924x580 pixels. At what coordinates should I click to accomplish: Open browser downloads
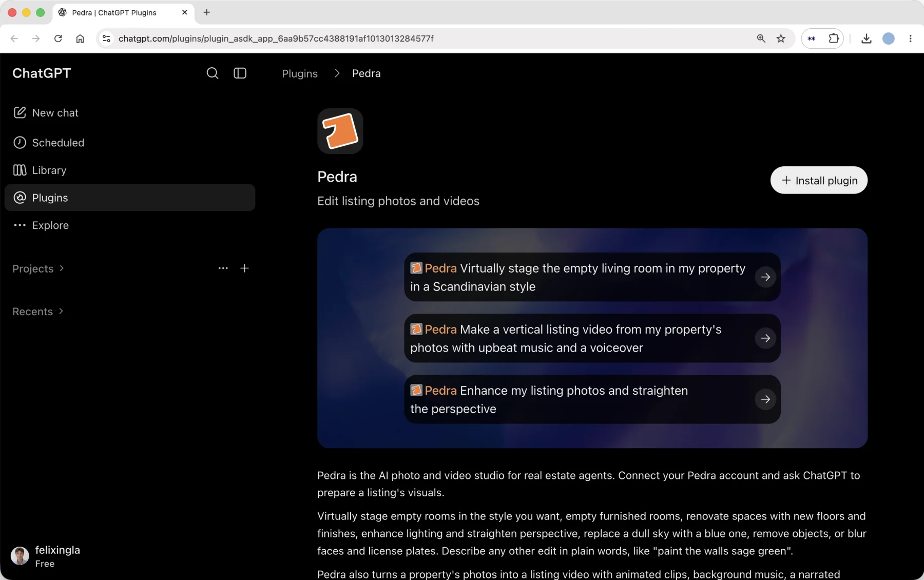[x=866, y=38]
